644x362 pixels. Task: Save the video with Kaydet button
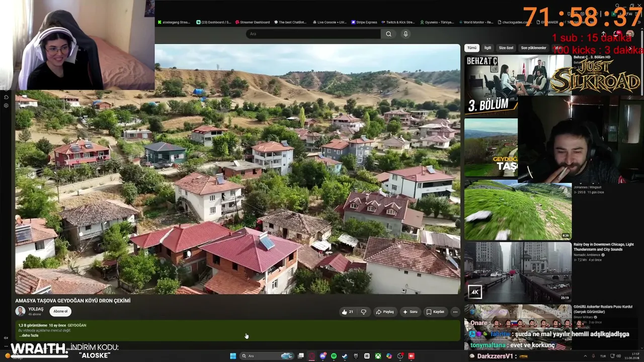[435, 312]
